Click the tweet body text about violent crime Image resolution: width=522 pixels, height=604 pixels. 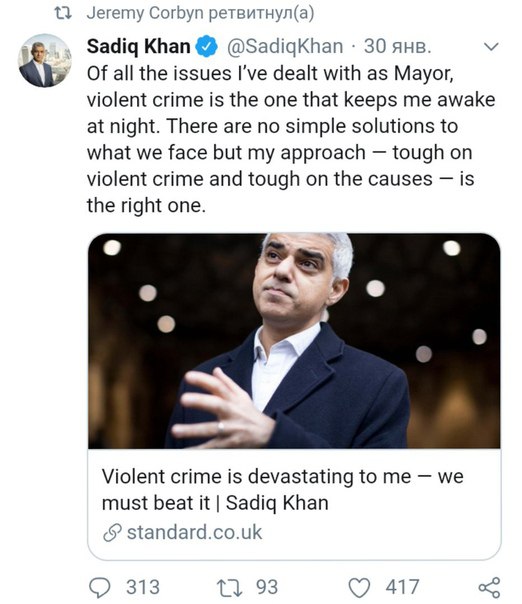point(291,139)
